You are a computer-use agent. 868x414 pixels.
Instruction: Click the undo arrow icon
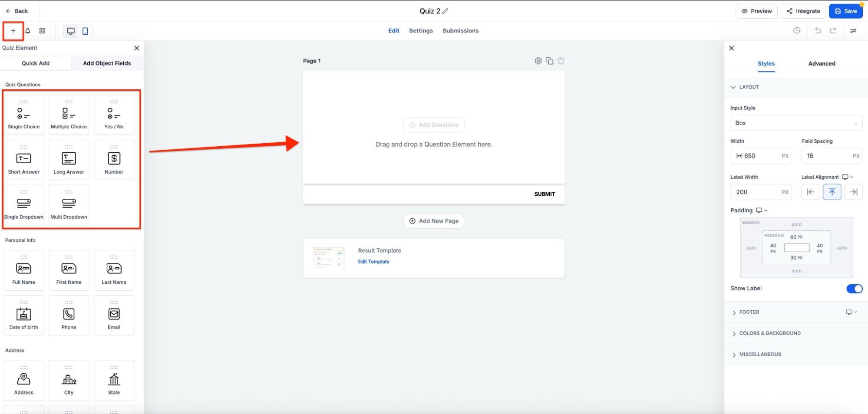coord(818,30)
